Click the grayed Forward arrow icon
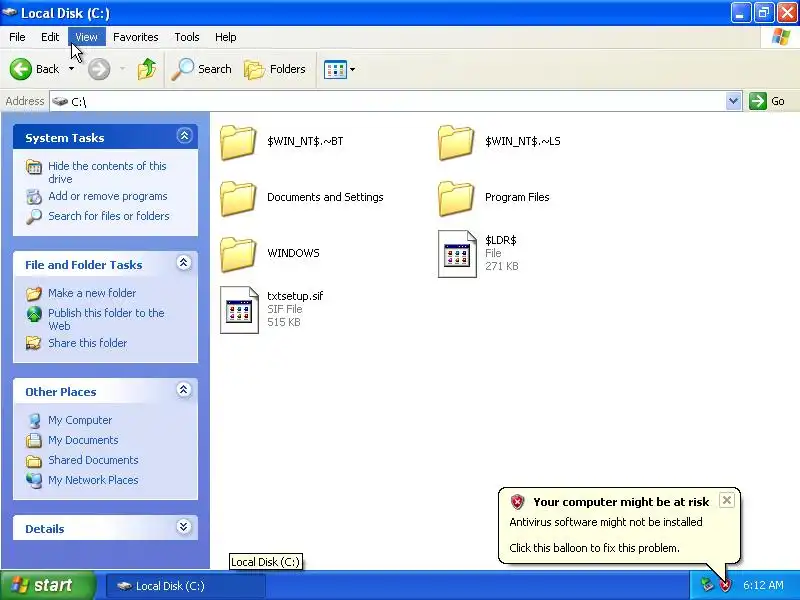800x600 pixels. [99, 69]
